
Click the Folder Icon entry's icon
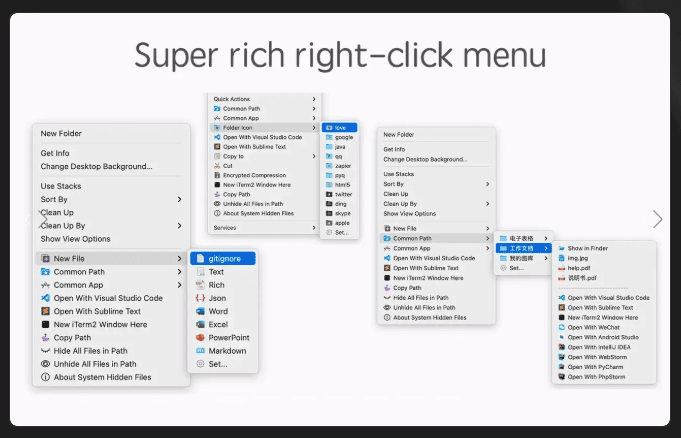click(x=217, y=128)
